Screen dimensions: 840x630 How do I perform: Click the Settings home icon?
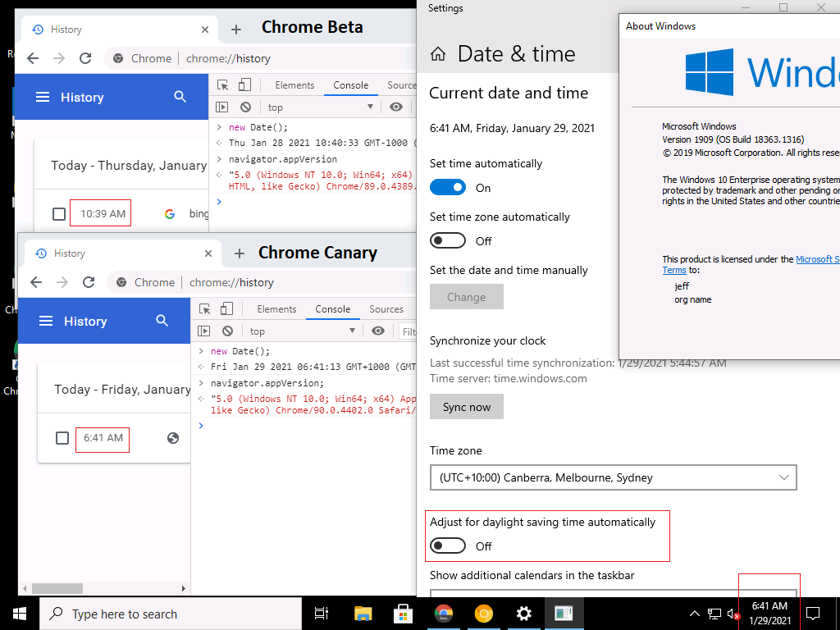(438, 54)
